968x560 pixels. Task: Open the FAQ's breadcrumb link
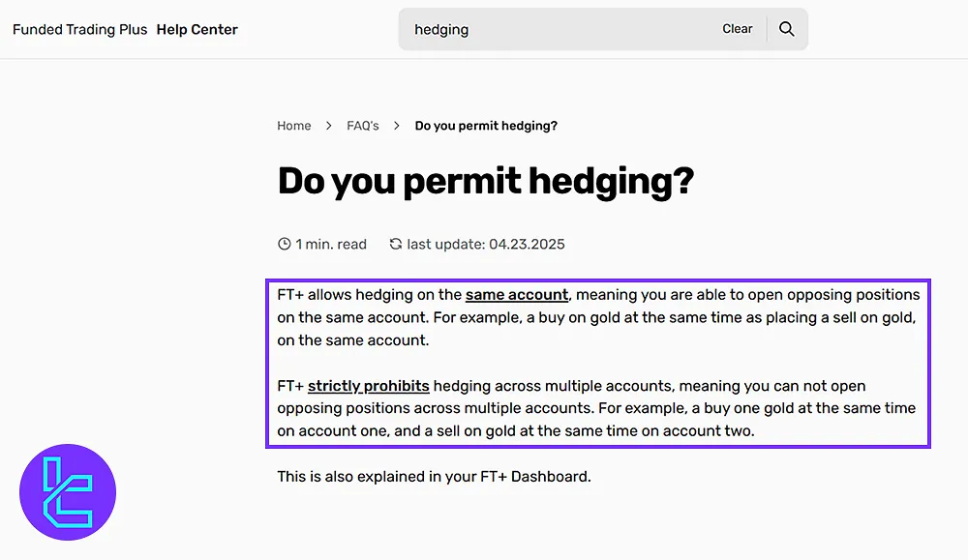(362, 125)
